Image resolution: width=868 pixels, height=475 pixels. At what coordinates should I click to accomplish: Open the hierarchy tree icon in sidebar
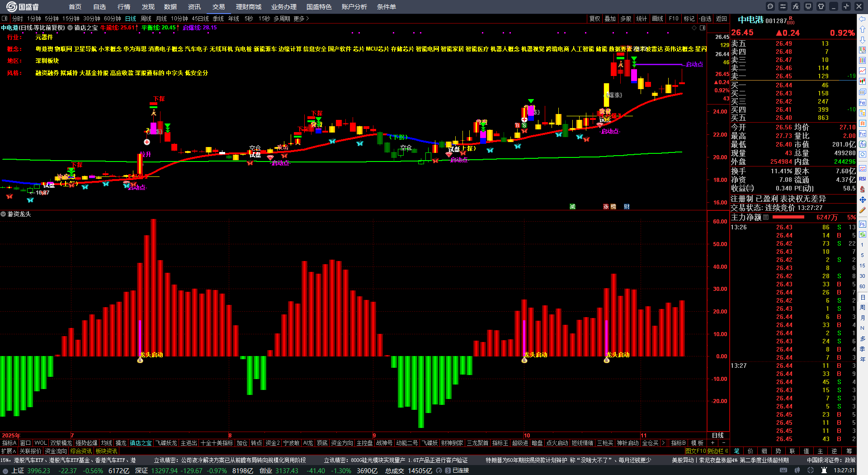pyautogui.click(x=863, y=113)
